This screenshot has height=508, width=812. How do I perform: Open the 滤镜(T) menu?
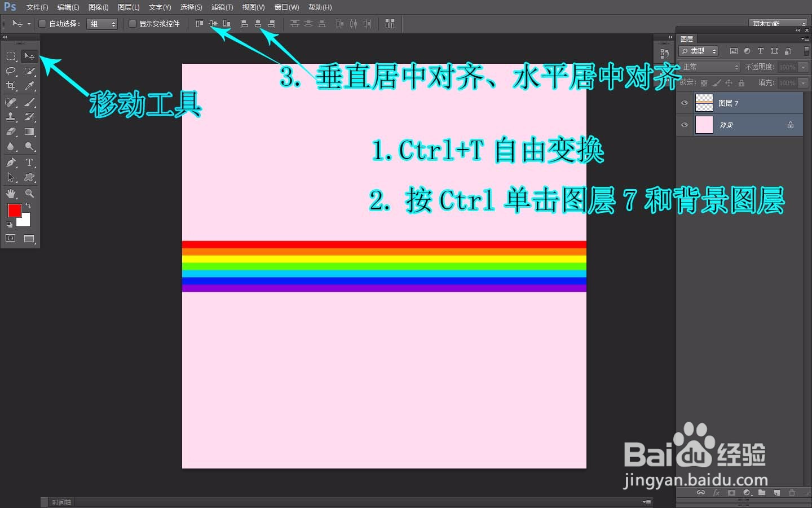(x=222, y=7)
